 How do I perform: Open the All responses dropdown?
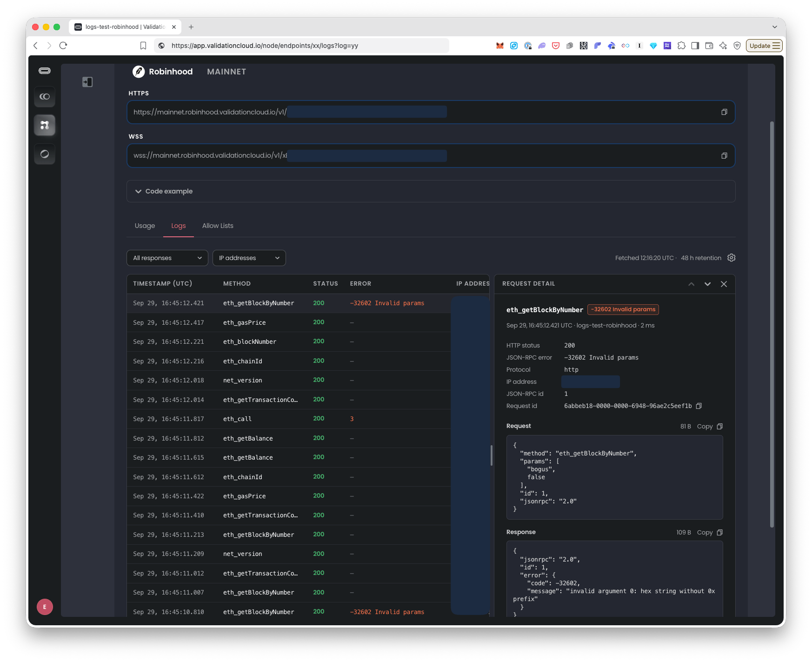click(x=167, y=258)
